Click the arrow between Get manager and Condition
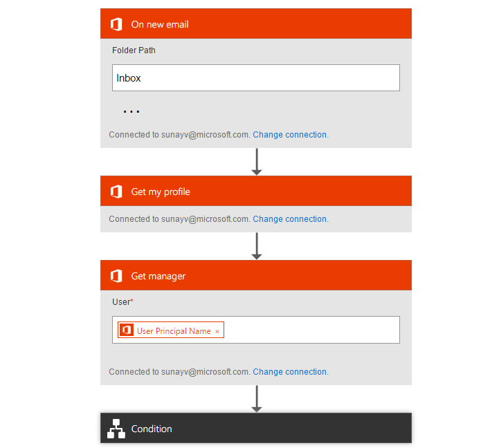This screenshot has width=499, height=448. 256,399
